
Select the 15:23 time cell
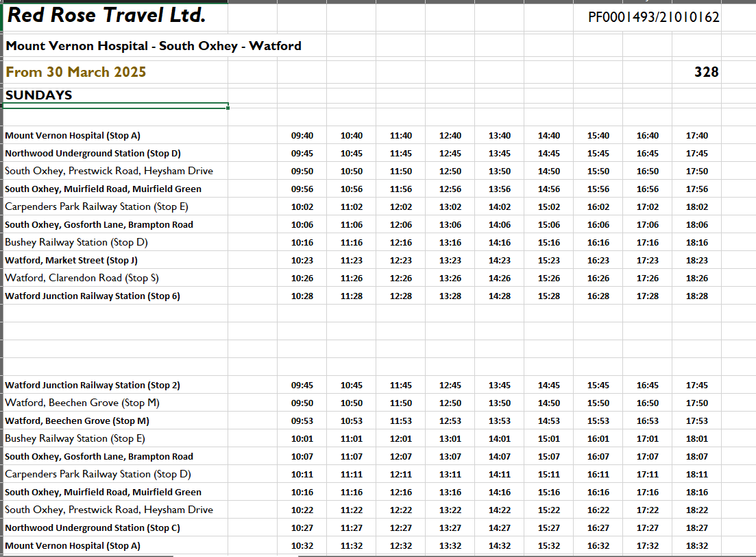click(549, 261)
